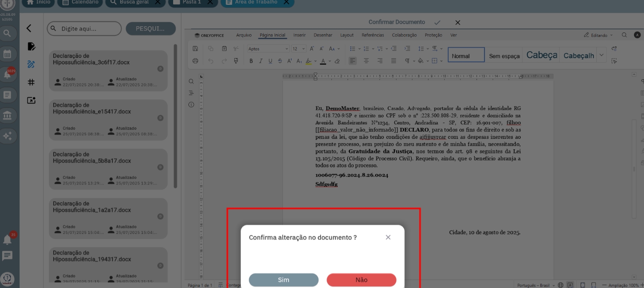Toggle bold formatting in the editor toolbar
644x288 pixels.
tap(251, 61)
